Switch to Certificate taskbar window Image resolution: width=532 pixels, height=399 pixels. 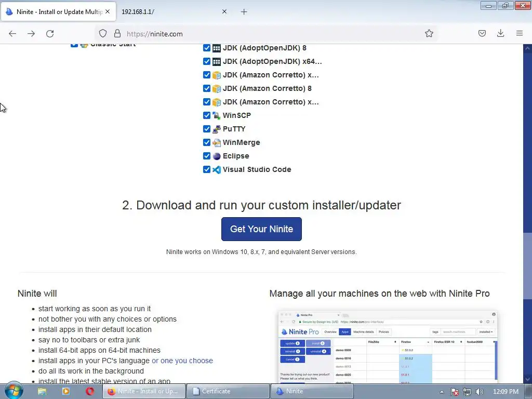(x=228, y=391)
